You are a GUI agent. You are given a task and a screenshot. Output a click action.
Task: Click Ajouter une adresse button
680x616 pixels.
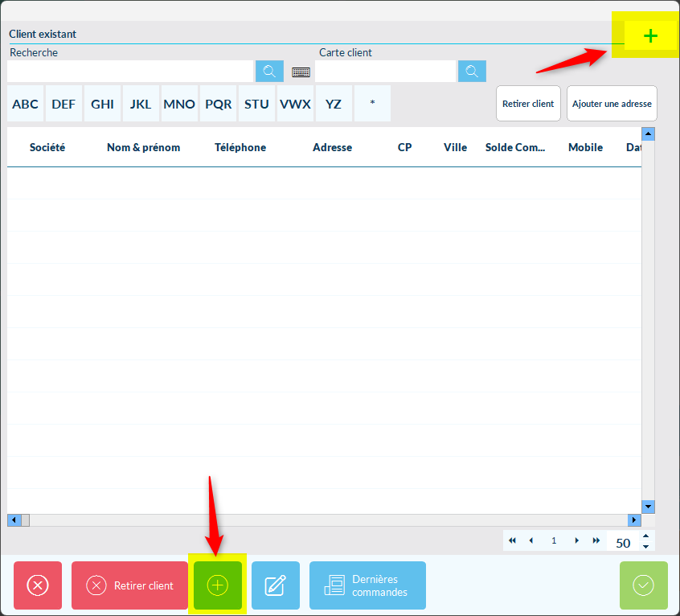[612, 103]
